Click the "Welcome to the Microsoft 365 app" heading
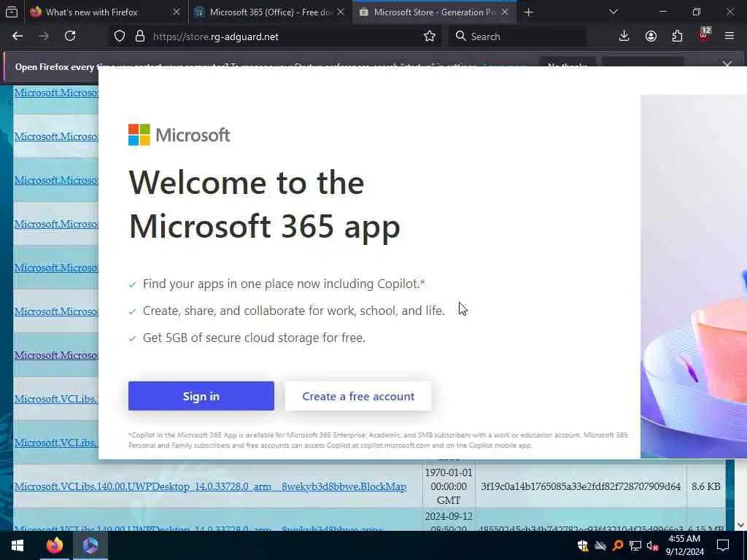 [264, 204]
